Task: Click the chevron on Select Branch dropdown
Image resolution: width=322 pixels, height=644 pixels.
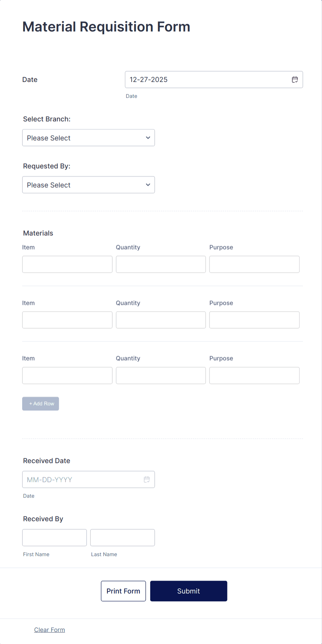Action: [x=147, y=138]
